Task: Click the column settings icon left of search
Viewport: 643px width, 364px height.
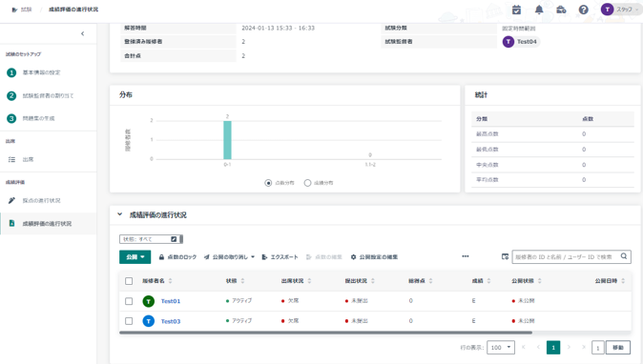Action: click(505, 256)
